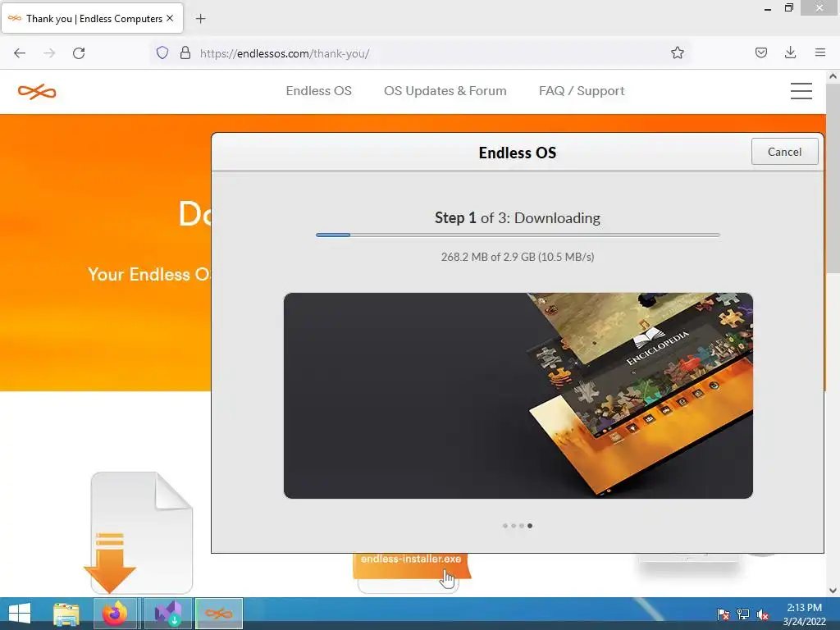This screenshot has height=630, width=840.
Task: Open the Windows Start menu
Action: click(x=20, y=614)
